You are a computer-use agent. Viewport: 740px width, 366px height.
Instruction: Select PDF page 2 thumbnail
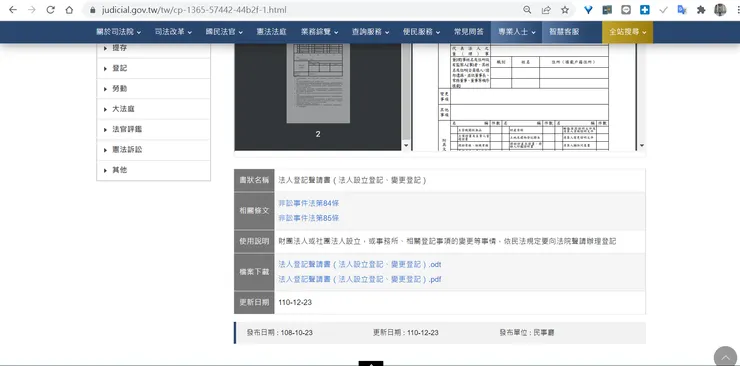[318, 83]
